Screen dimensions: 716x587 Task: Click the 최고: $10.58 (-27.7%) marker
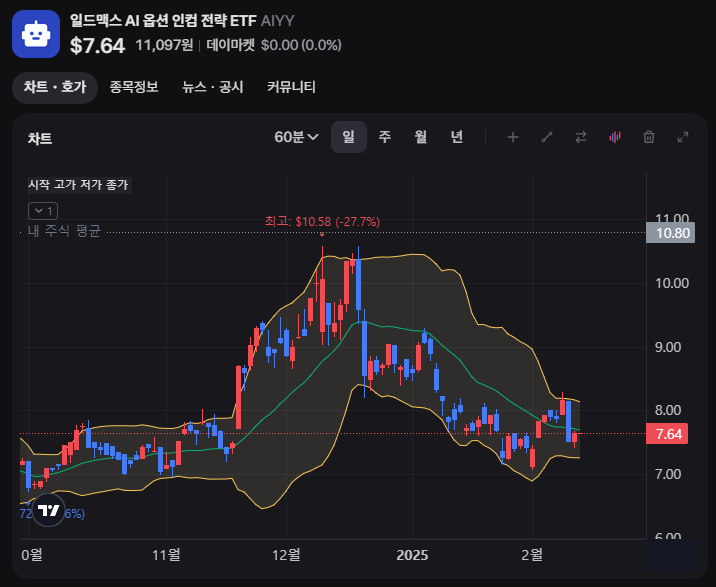(322, 222)
